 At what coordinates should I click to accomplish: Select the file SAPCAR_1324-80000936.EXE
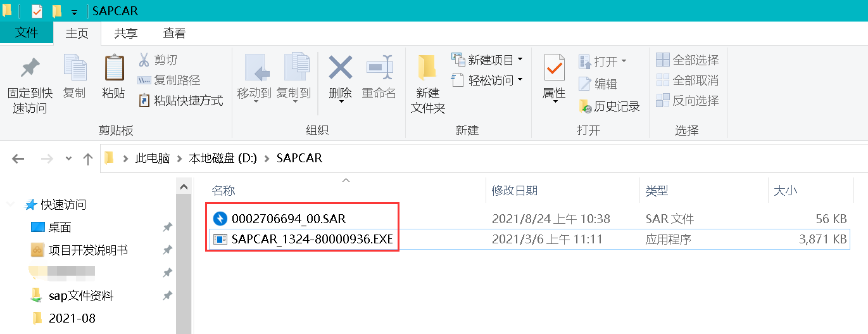click(312, 239)
